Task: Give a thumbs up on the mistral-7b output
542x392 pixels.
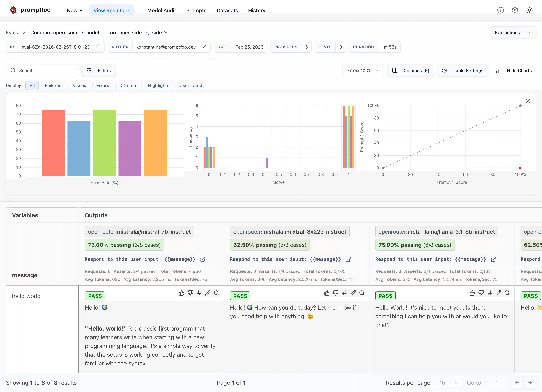Action: coord(181,293)
